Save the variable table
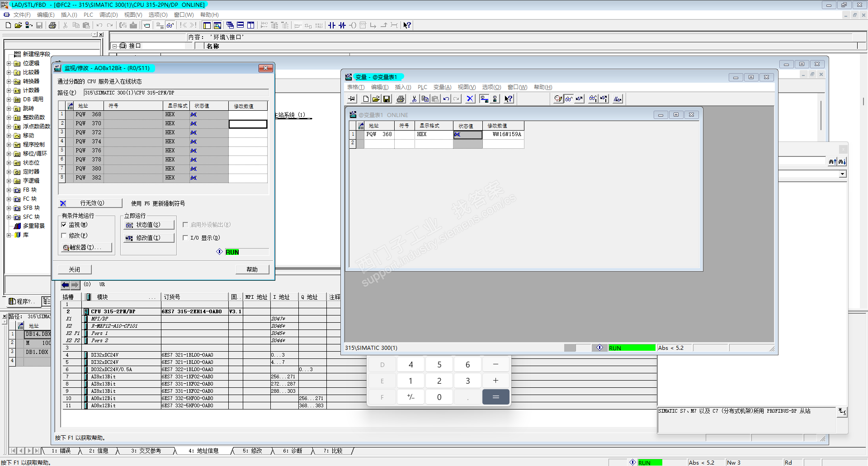The image size is (868, 466). point(387,99)
